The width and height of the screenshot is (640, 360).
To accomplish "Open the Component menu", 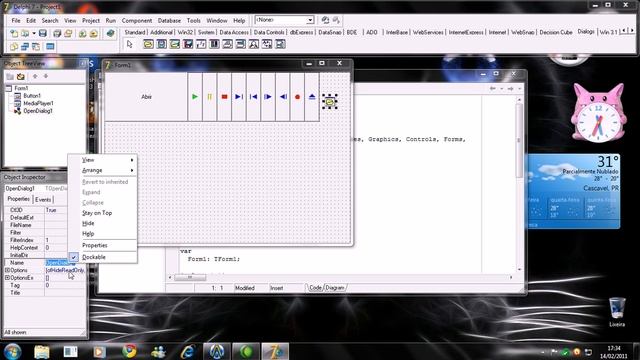I will [x=137, y=20].
